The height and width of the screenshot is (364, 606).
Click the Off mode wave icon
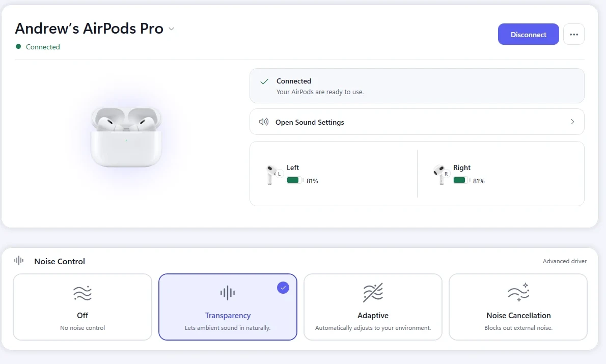click(x=82, y=293)
